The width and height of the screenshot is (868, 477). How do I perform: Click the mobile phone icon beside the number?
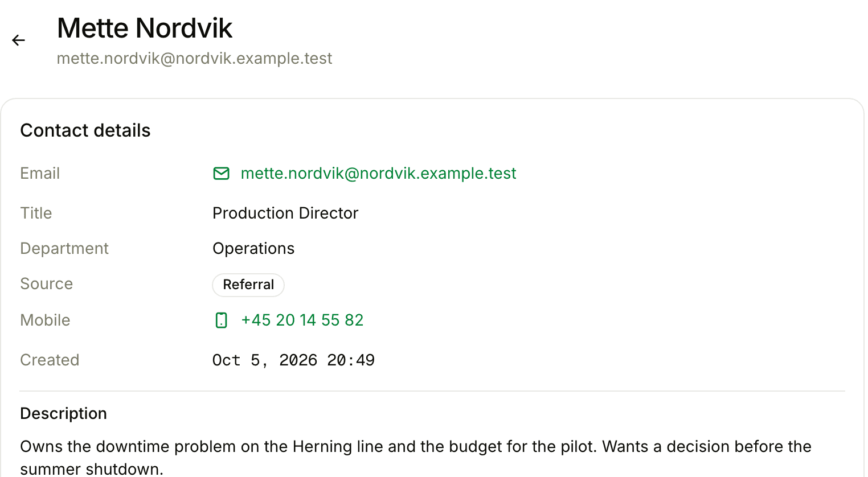221,320
